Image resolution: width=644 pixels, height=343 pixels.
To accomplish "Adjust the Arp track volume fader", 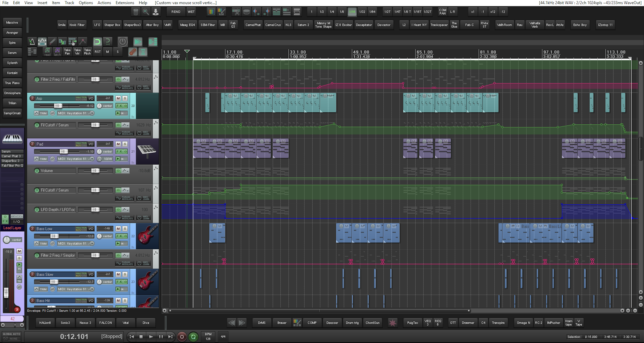I will (58, 106).
